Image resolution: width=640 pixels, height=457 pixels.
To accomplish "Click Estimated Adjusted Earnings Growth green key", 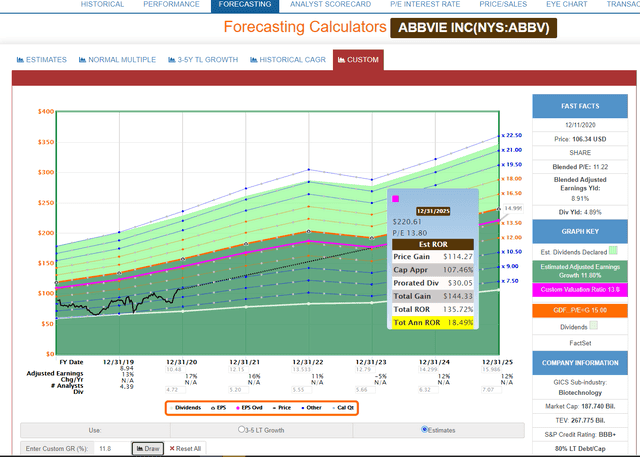I will point(580,271).
